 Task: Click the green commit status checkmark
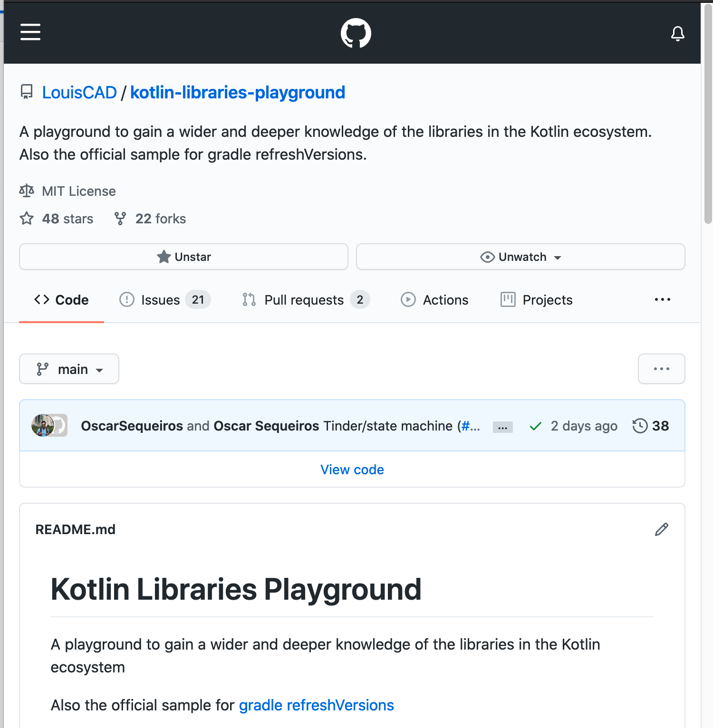click(x=536, y=426)
